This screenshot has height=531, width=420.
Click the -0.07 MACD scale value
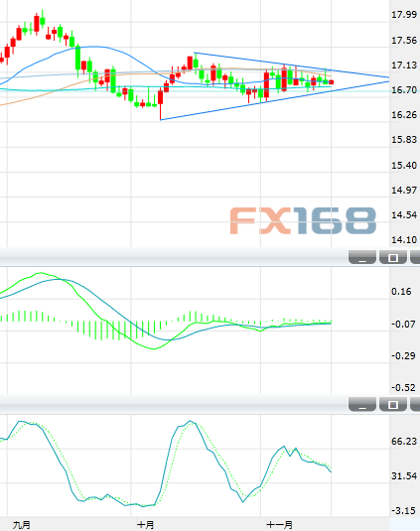point(403,325)
